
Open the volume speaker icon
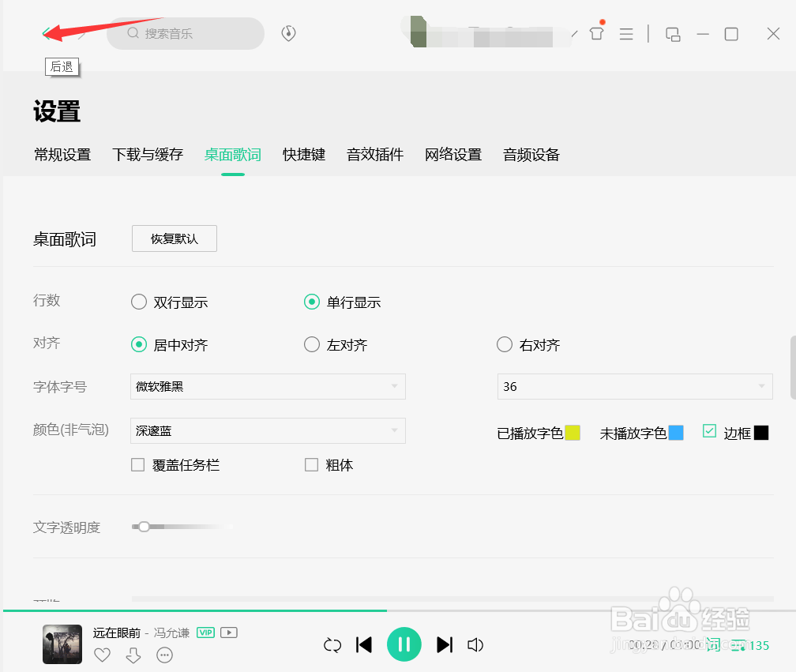tap(475, 645)
